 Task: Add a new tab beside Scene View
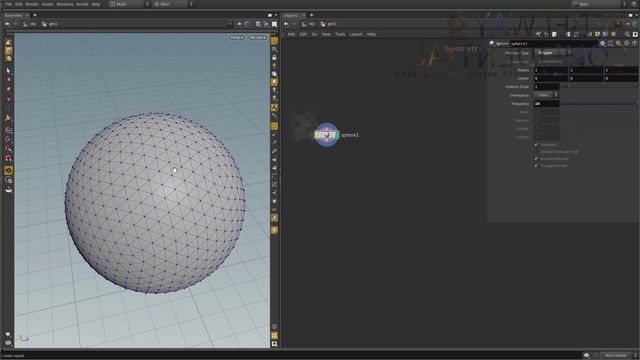(x=35, y=16)
